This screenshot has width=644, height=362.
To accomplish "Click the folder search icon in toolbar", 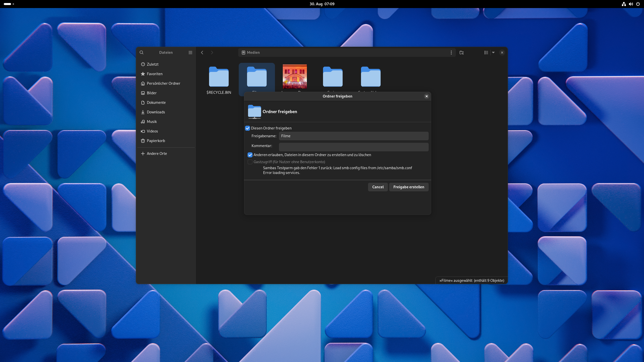I will click(462, 53).
